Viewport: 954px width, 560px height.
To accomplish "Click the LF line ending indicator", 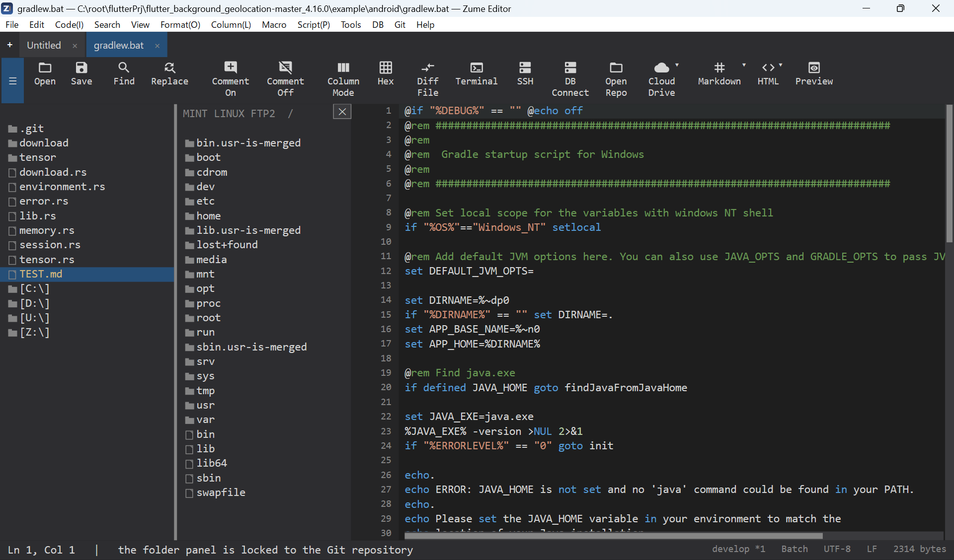I will (x=872, y=549).
